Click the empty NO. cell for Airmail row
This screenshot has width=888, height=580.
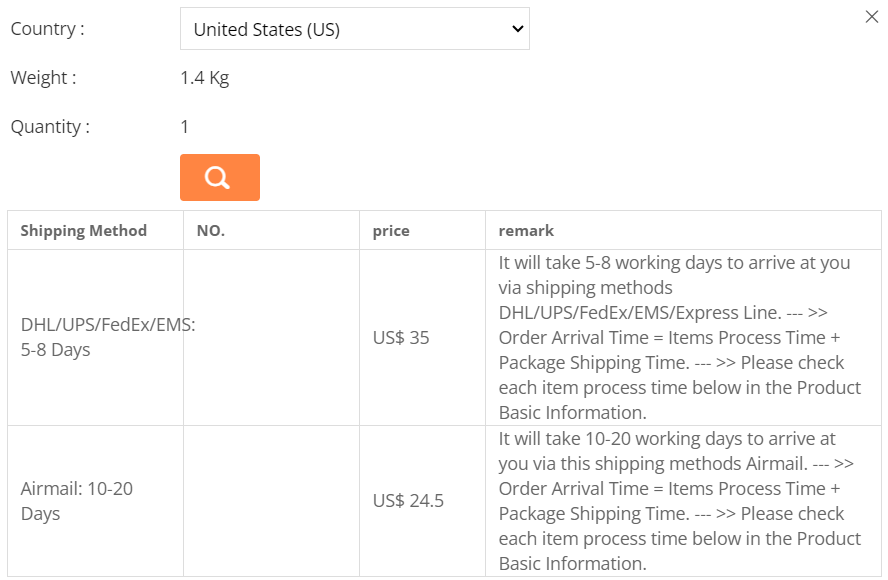[x=271, y=501]
